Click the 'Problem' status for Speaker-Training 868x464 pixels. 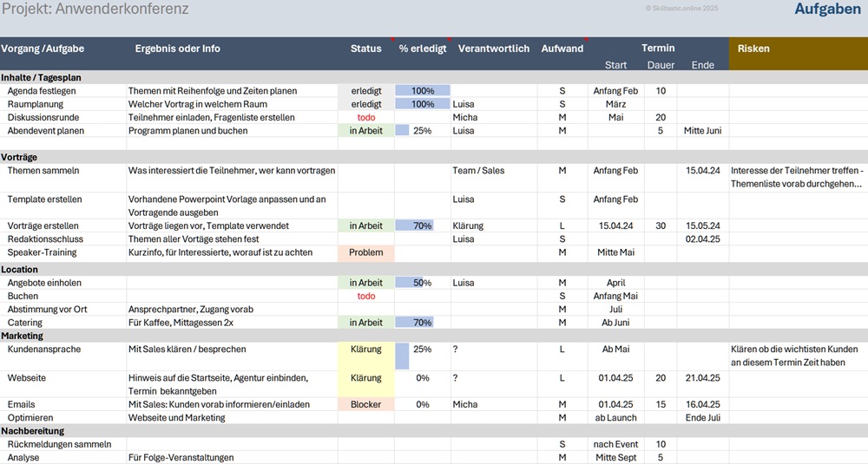click(366, 252)
